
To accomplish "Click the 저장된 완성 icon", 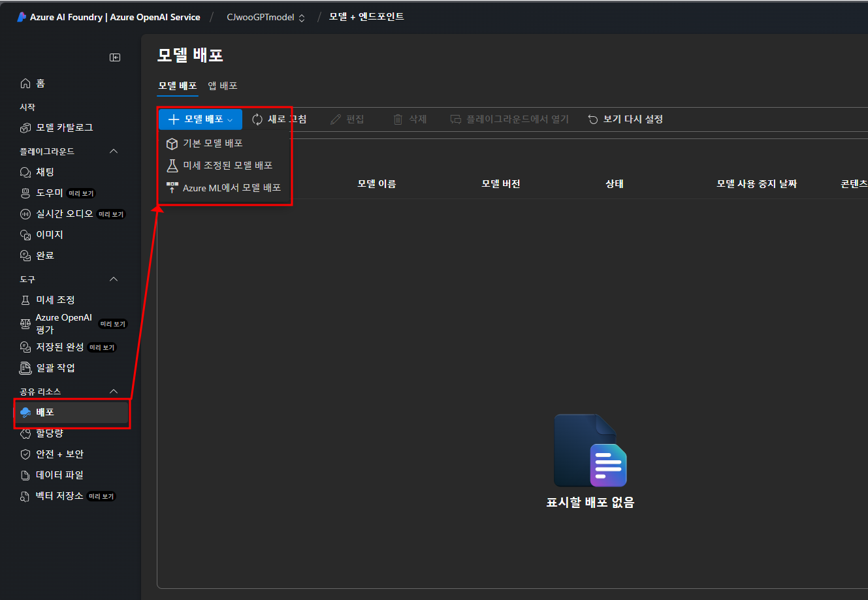I will pyautogui.click(x=25, y=347).
